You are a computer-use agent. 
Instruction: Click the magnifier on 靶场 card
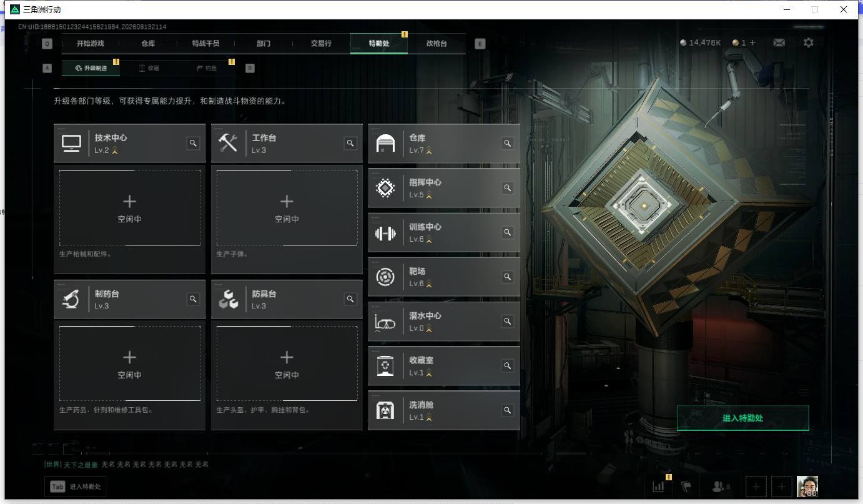(508, 277)
